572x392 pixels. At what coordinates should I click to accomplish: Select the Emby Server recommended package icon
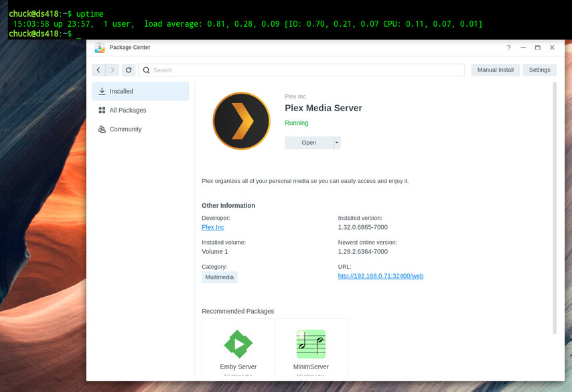tap(238, 344)
